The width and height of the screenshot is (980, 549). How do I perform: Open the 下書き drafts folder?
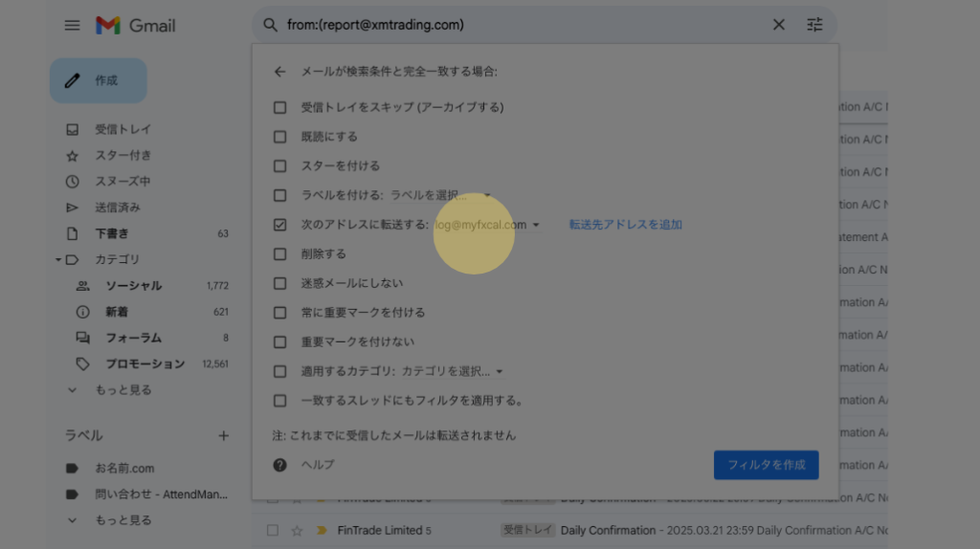tap(111, 233)
